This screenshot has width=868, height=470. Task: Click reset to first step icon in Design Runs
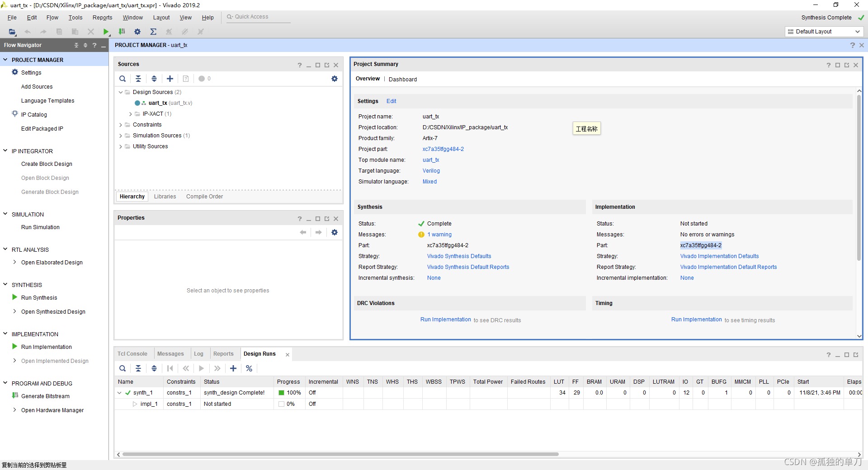[170, 368]
